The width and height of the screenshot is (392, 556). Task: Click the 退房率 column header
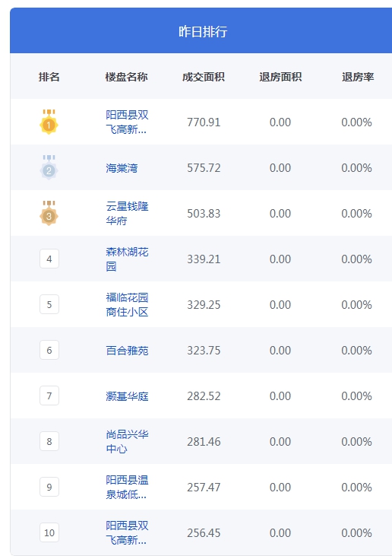click(x=358, y=77)
